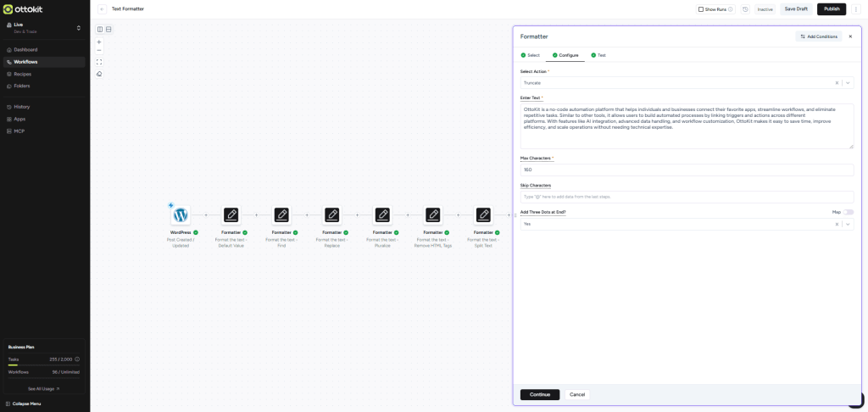Image resolution: width=868 pixels, height=412 pixels.
Task: Click the Publish button
Action: tap(831, 9)
